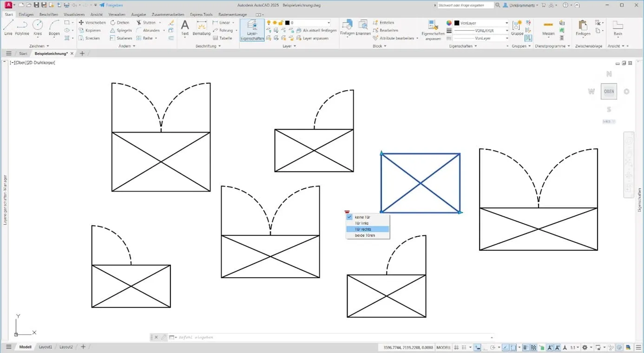Viewport: 644px width, 353px height.
Task: Open Layer-Eigenschaften manager
Action: tap(252, 30)
